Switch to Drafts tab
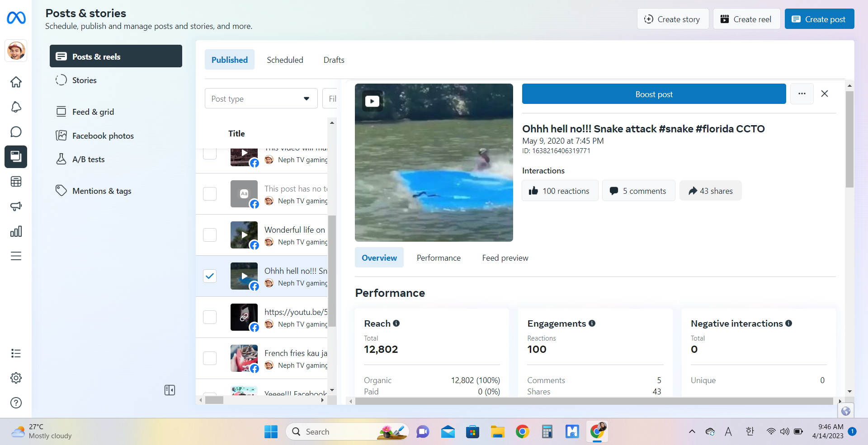This screenshot has width=868, height=445. point(334,60)
